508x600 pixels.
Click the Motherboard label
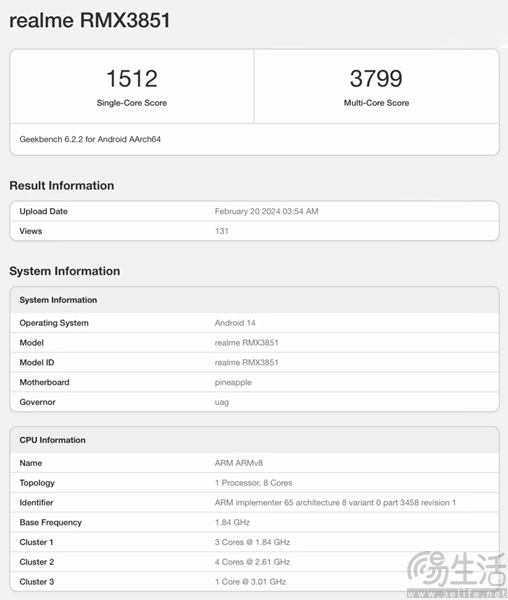pos(44,382)
